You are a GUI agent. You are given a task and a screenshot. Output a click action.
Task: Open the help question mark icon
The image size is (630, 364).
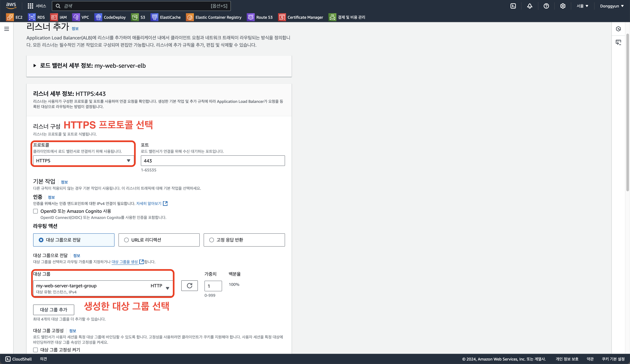(x=546, y=6)
